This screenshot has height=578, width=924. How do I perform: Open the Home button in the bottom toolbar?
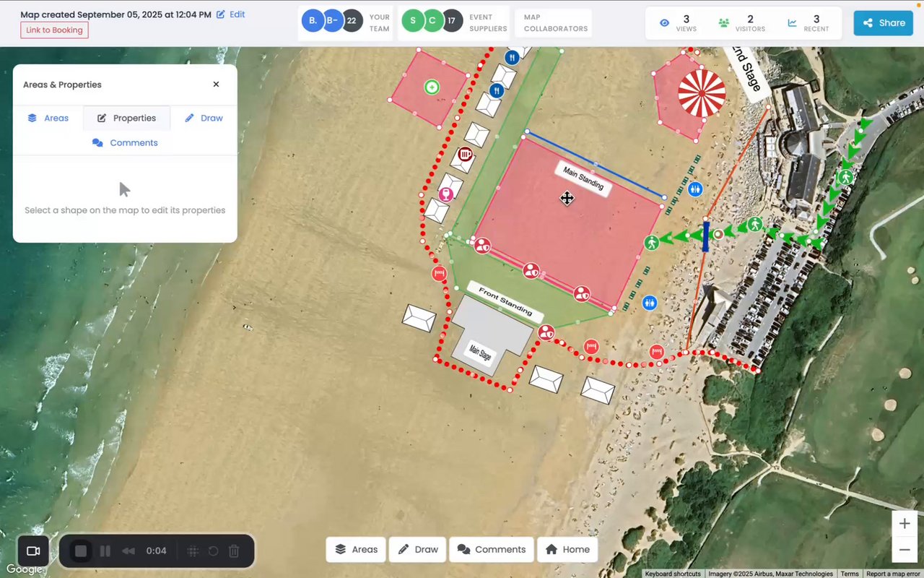[x=567, y=549]
